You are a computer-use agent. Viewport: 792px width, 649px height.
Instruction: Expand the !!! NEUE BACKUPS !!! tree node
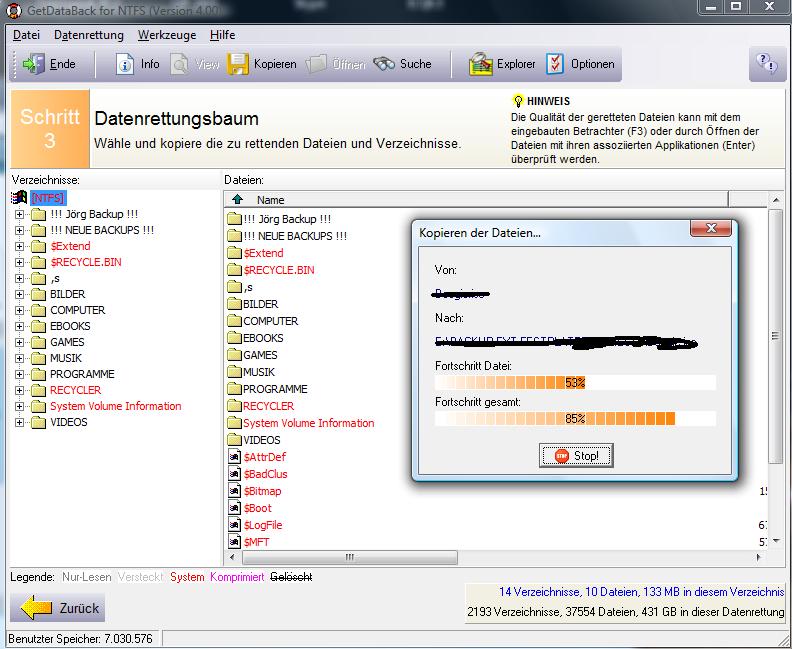tap(19, 230)
